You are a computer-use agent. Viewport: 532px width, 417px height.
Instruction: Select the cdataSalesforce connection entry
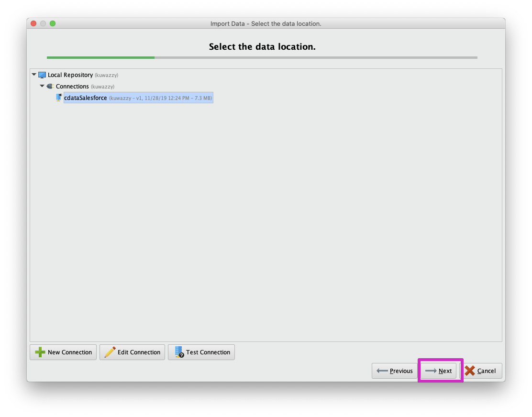(138, 98)
